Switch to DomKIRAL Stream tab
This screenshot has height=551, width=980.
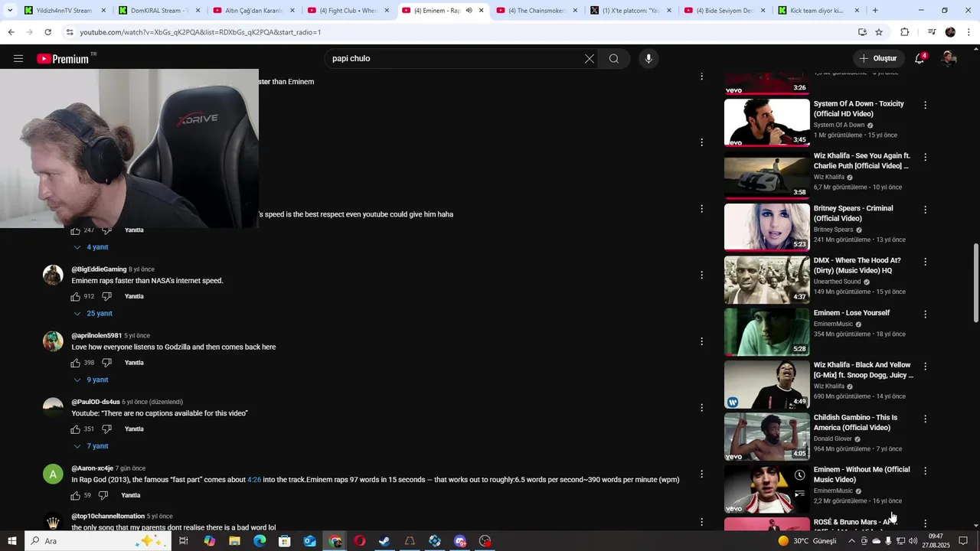159,11
